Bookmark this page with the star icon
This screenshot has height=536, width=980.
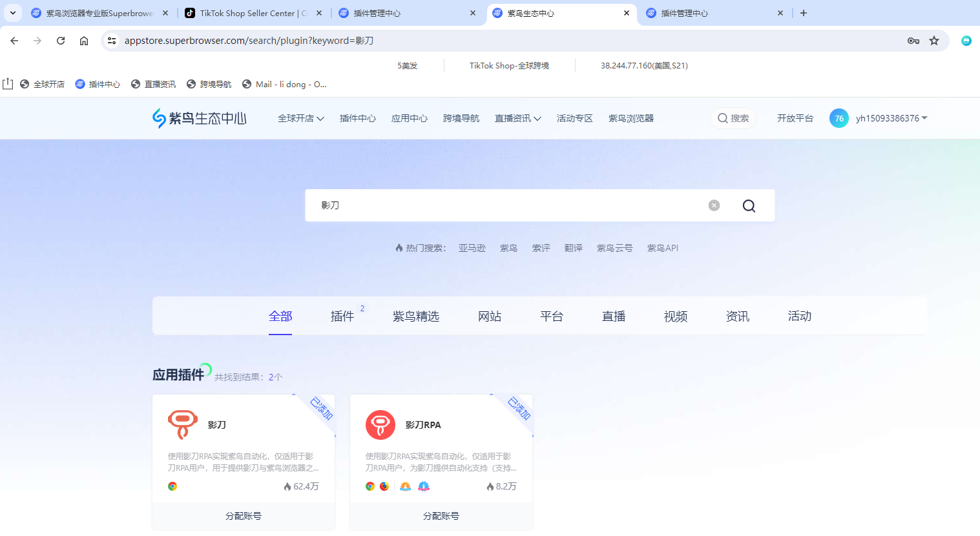click(x=934, y=41)
